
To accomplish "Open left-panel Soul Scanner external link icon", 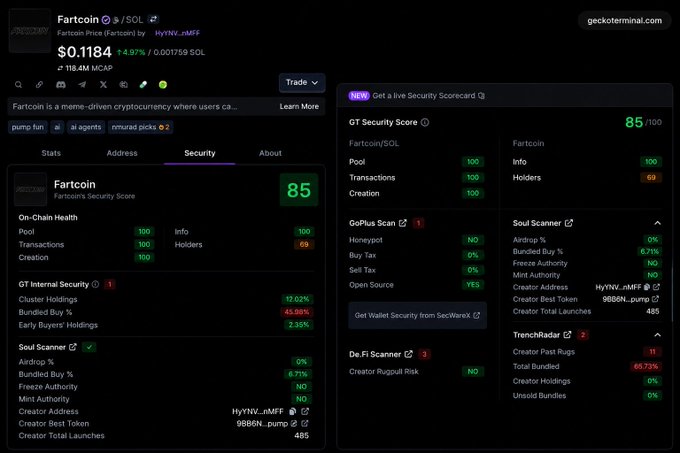I will (73, 347).
